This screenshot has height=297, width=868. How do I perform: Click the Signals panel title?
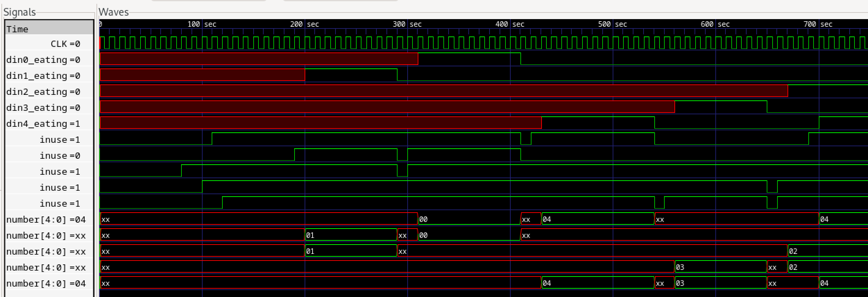pos(19,13)
